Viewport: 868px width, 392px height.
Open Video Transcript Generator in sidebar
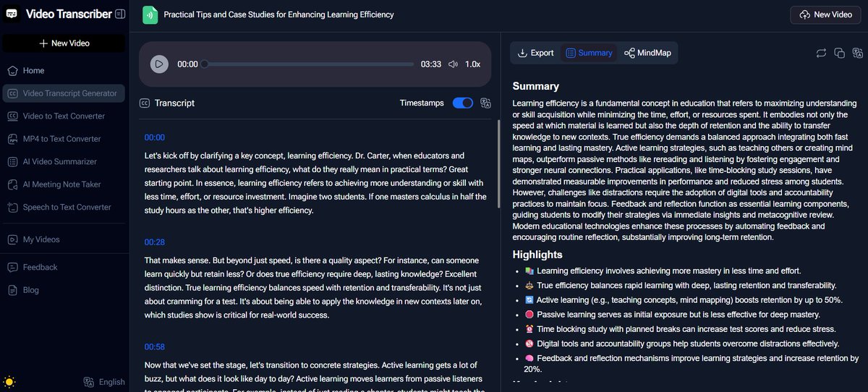coord(64,93)
